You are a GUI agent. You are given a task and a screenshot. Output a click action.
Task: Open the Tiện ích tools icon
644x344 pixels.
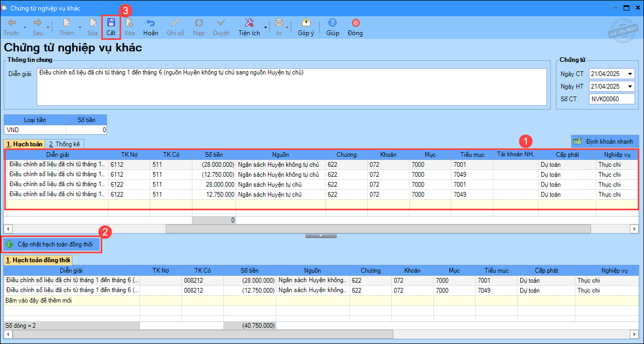[249, 23]
